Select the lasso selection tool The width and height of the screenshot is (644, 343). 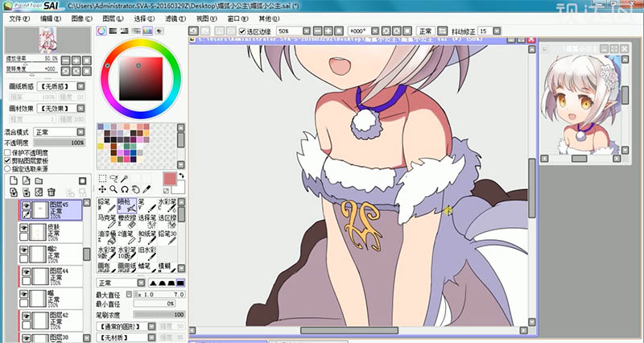pos(114,178)
